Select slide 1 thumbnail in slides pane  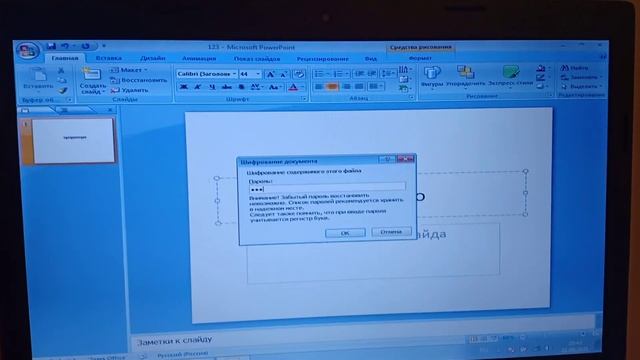(73, 141)
